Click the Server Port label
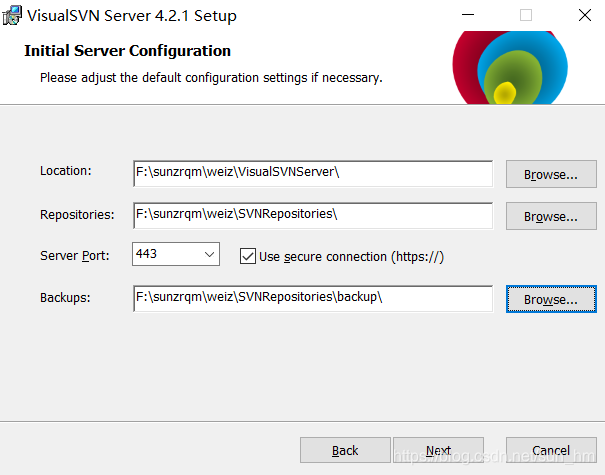 [75, 255]
